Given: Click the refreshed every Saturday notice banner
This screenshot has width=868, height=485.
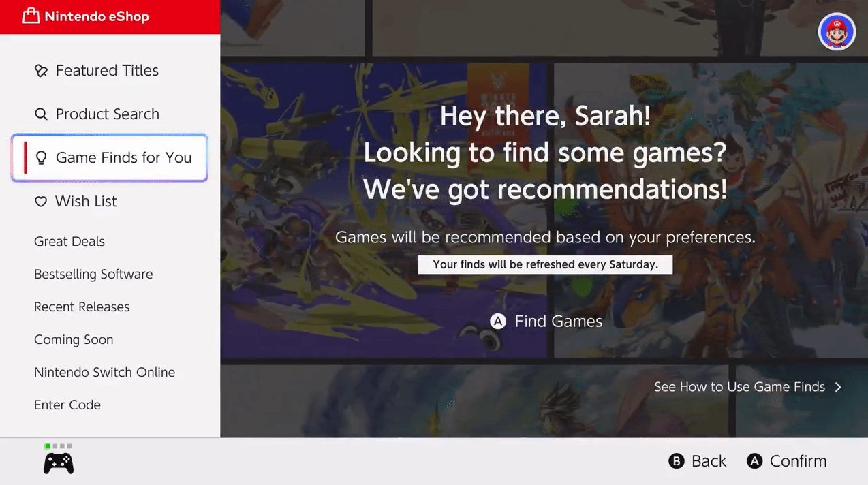Looking at the screenshot, I should [x=545, y=265].
